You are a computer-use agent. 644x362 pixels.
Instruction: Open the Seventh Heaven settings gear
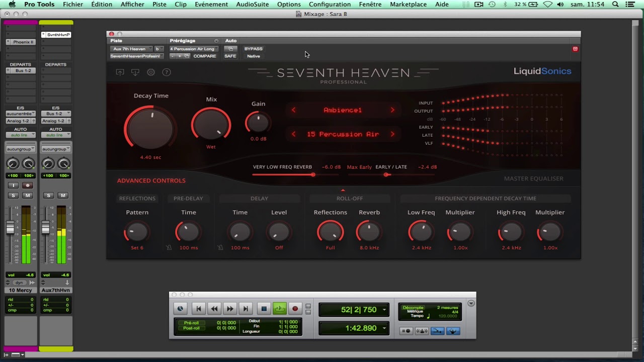(x=151, y=72)
